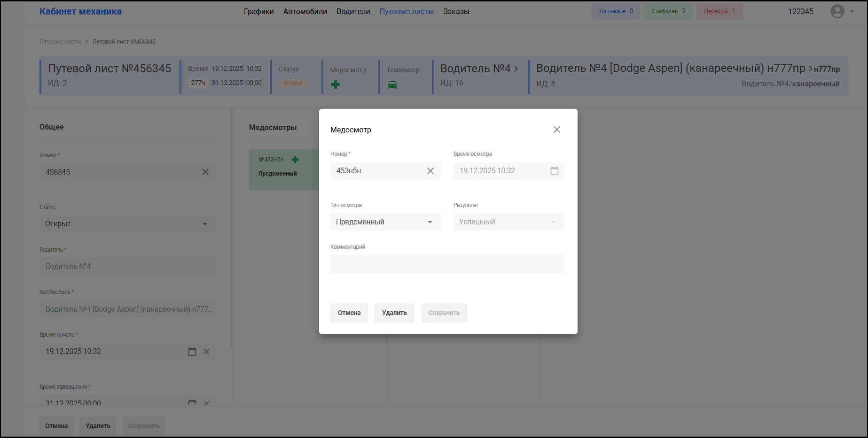
Task: Clear the Время начала date value
Action: click(x=206, y=352)
